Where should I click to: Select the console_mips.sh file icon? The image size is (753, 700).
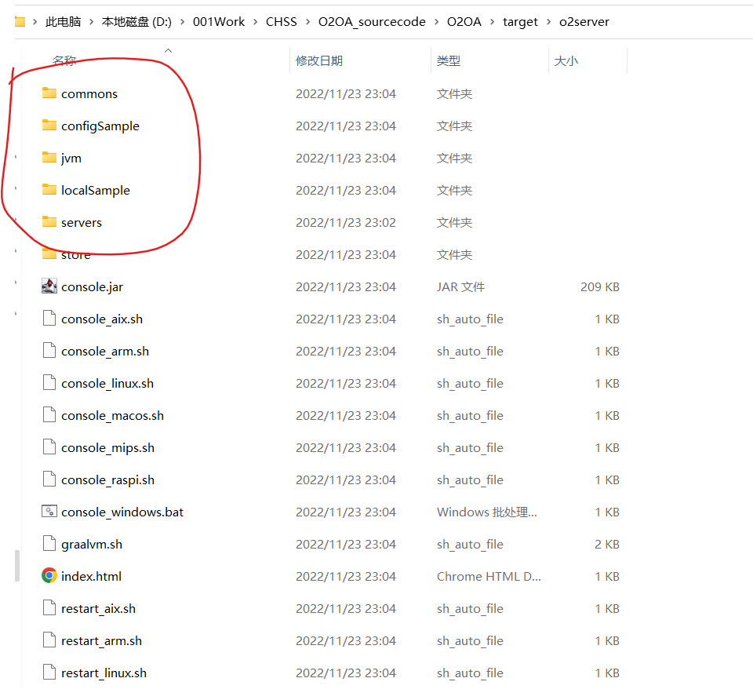click(x=49, y=447)
